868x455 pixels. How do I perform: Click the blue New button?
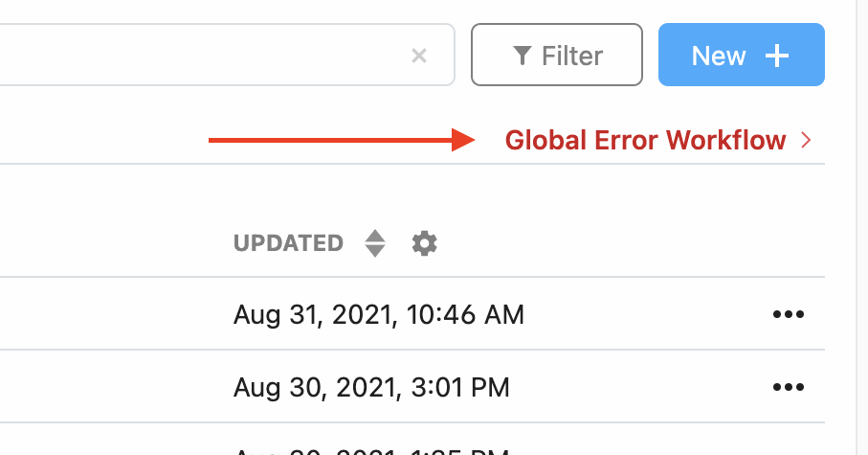(741, 56)
